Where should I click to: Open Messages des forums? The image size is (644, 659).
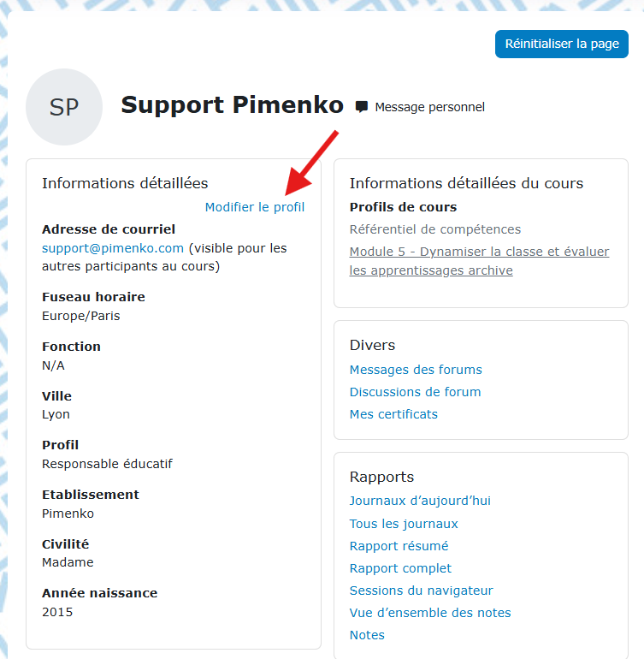pyautogui.click(x=416, y=370)
